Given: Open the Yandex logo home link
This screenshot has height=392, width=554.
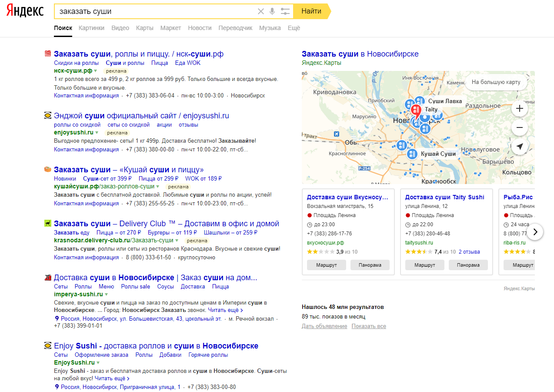Looking at the screenshot, I should [25, 11].
